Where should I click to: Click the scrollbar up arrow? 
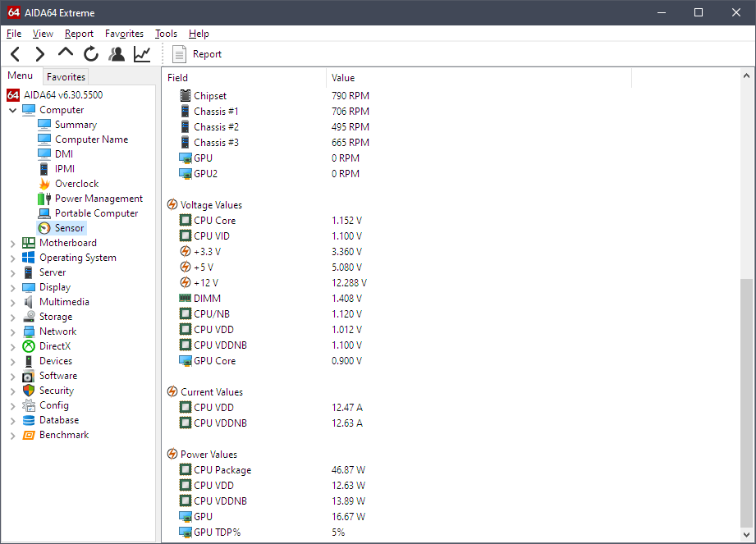[x=746, y=75]
